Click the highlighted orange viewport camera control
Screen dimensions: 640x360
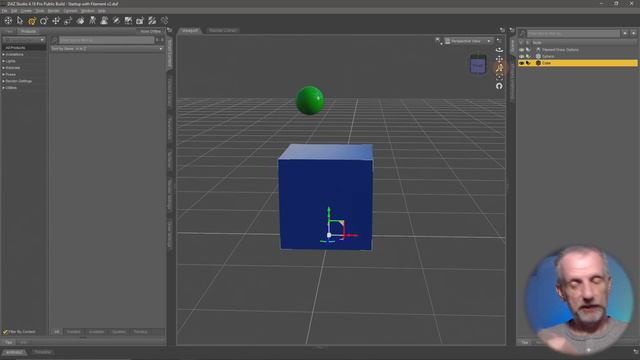coord(499,68)
